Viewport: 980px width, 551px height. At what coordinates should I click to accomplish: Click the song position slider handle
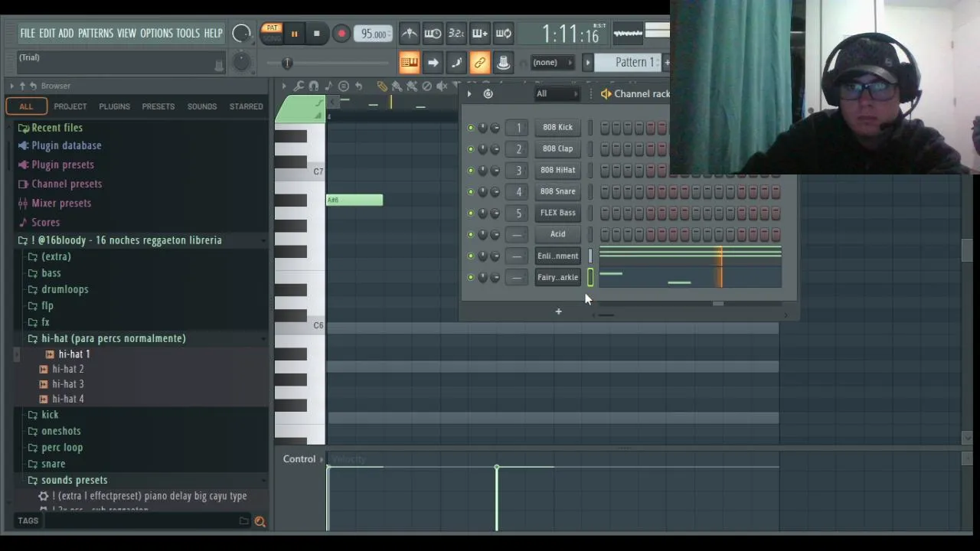pos(287,64)
